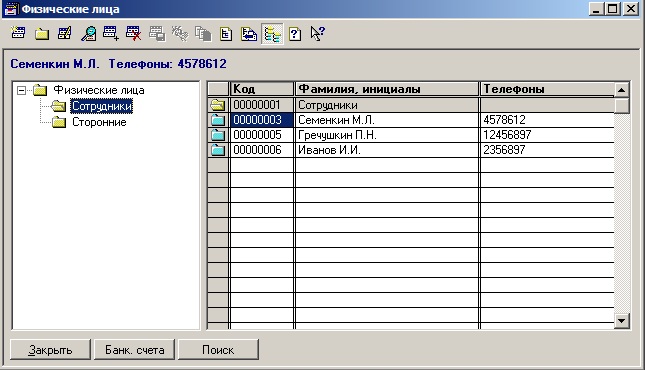Click the Copy row plus icon
The height and width of the screenshot is (370, 645).
tap(111, 33)
